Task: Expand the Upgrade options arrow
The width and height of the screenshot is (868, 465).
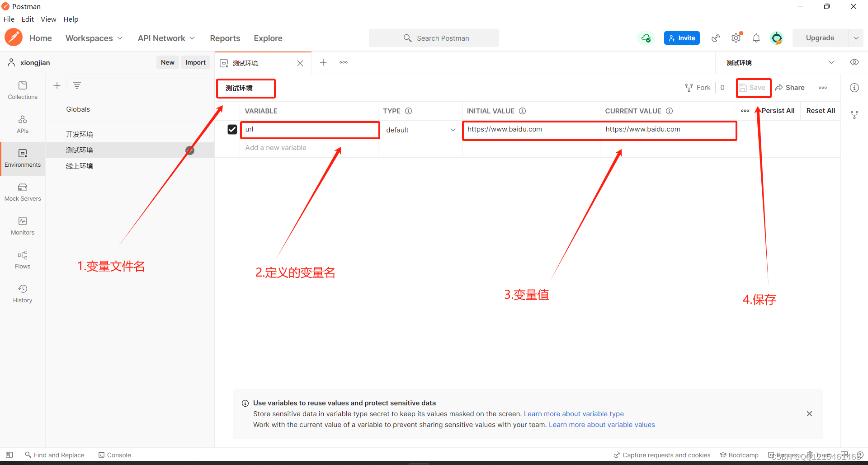Action: [x=856, y=38]
